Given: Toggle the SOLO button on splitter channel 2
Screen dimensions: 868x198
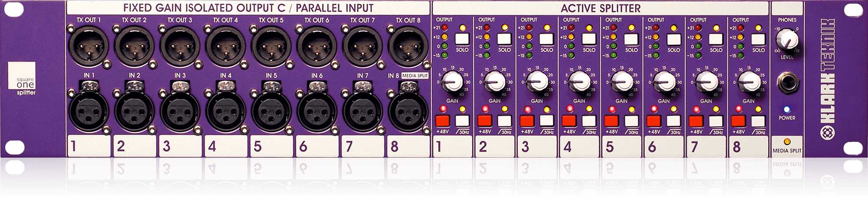Looking at the screenshot, I should 505,39.
